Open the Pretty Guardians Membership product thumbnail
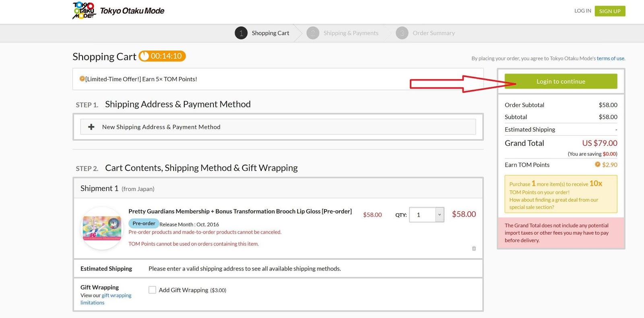The height and width of the screenshot is (318, 644). (102, 228)
